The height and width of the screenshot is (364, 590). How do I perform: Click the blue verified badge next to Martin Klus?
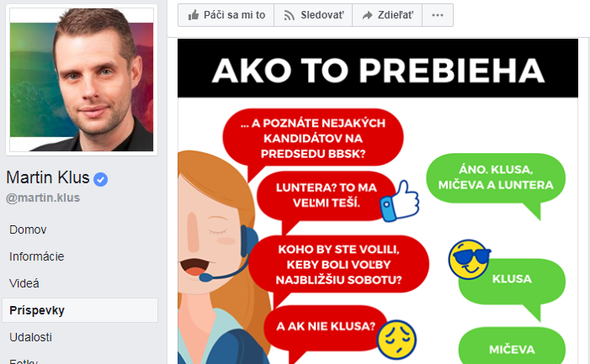100,179
